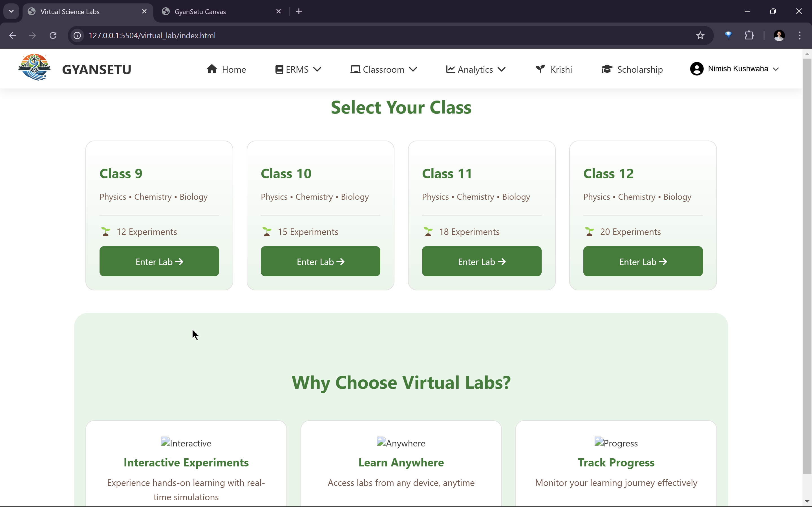Click the GyanSetu logo image
Image resolution: width=812 pixels, height=507 pixels.
tap(34, 67)
